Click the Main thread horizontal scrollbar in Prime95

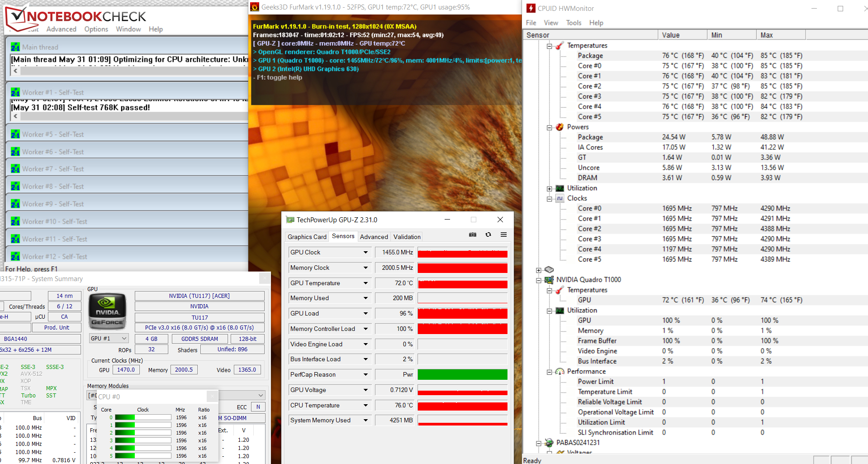[x=130, y=71]
